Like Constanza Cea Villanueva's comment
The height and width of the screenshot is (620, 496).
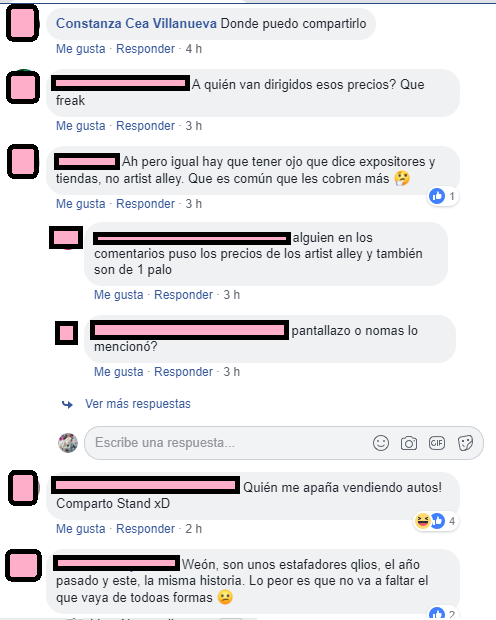81,49
